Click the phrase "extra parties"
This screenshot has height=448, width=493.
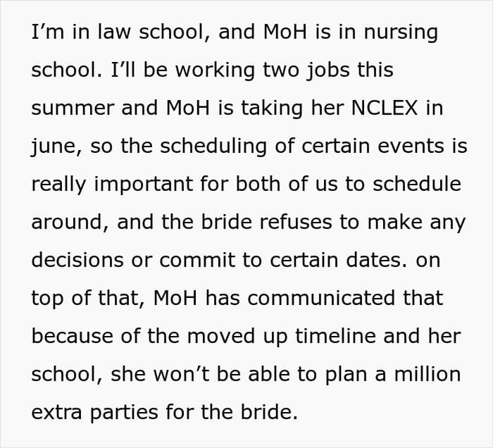(94, 413)
